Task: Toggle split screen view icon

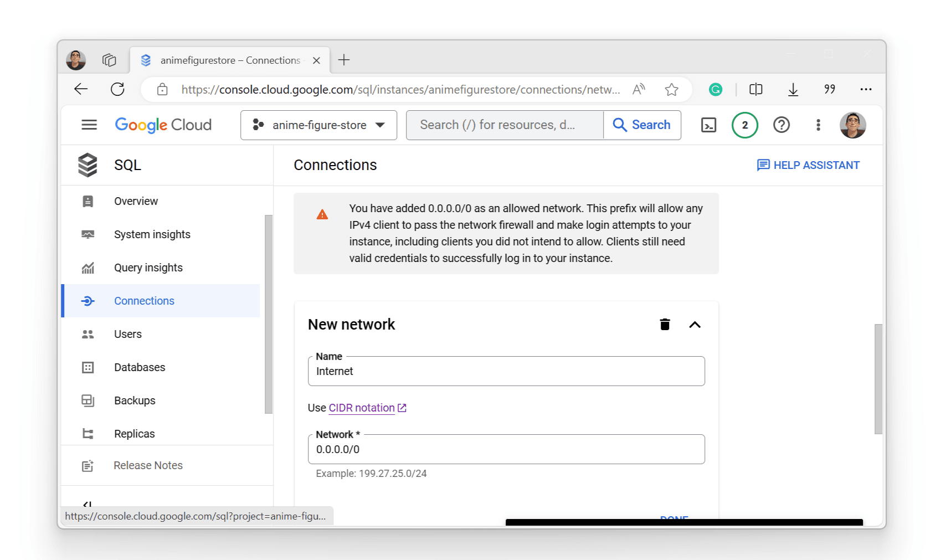Action: (756, 89)
